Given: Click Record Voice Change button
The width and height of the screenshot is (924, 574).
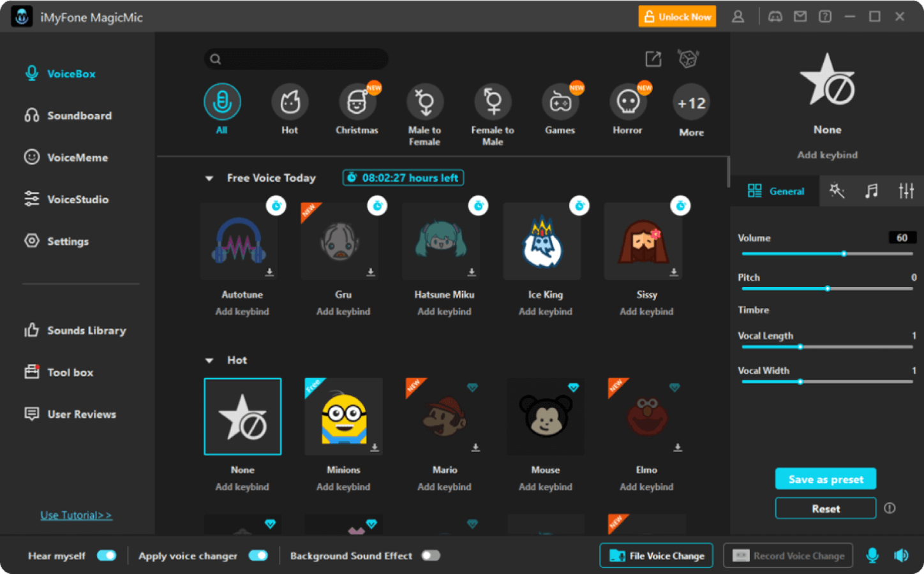Looking at the screenshot, I should 788,556.
